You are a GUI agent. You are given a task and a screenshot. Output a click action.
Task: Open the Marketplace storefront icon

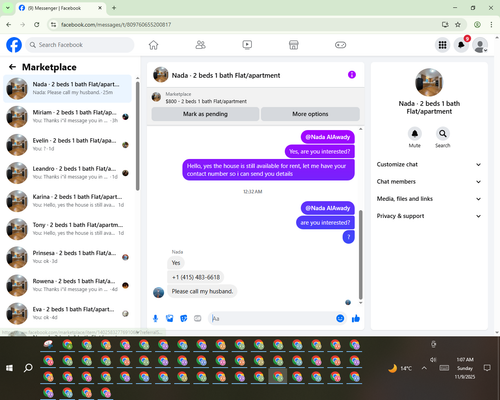point(294,45)
